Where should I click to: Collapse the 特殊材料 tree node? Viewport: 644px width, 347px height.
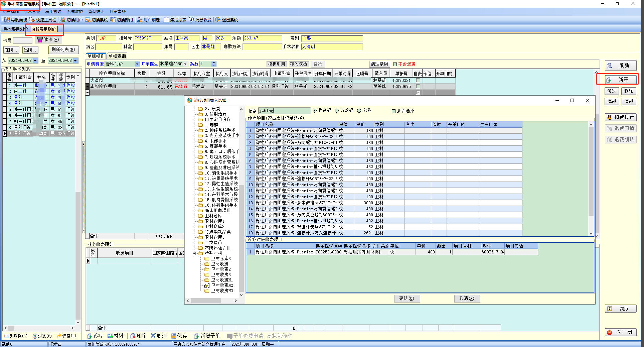[194, 253]
